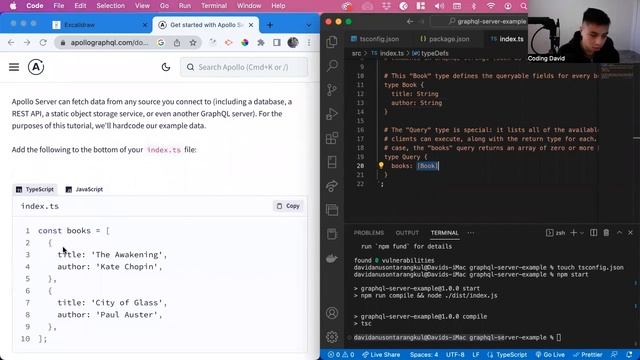The height and width of the screenshot is (360, 640).
Task: Open the panel overflow three-dot menu
Action: 471,233
